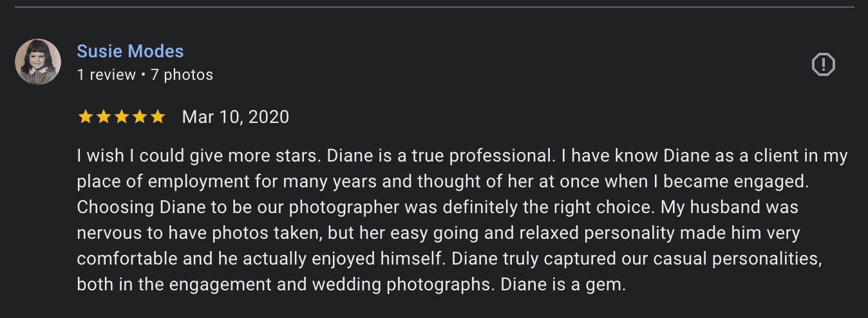Viewport: 868px width, 318px height.
Task: Click the closing phrase 'Diane is a gem'
Action: click(563, 285)
